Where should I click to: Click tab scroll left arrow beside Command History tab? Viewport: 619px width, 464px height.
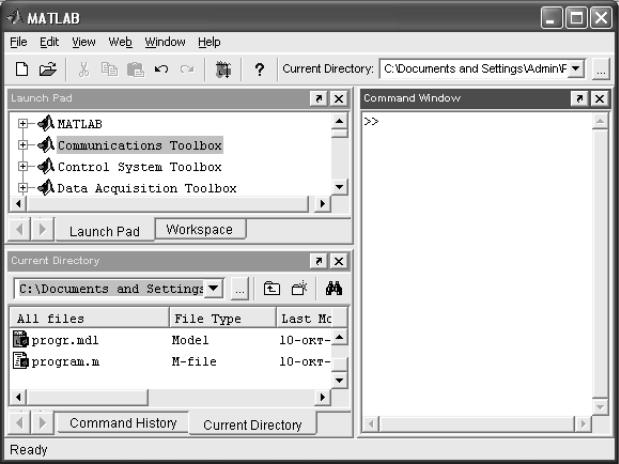pyautogui.click(x=19, y=423)
